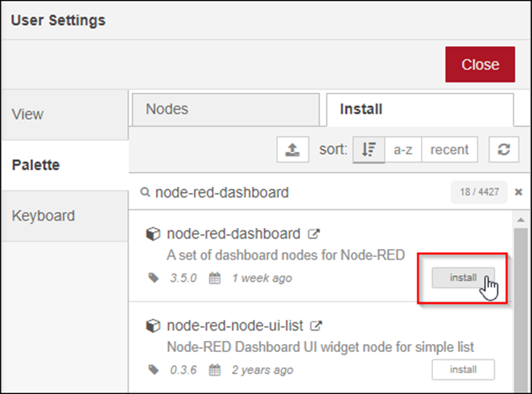532x394 pixels.
Task: Click the module list scrollbar thumb
Action: click(521, 311)
